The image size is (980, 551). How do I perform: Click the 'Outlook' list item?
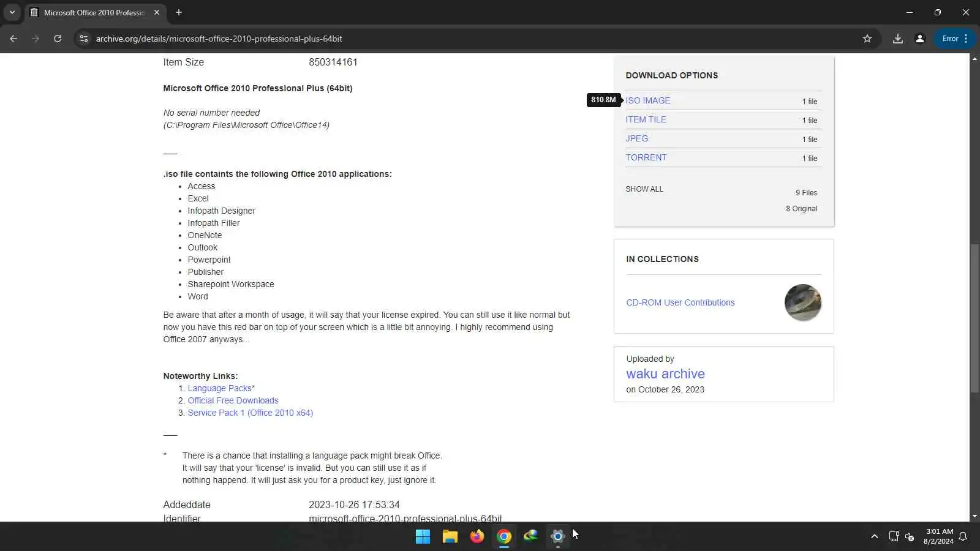point(202,247)
